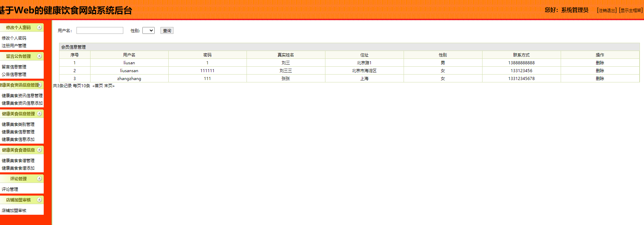This screenshot has width=644, height=225.
Task: Open 评论管理 sub-menu link
Action: 10,189
